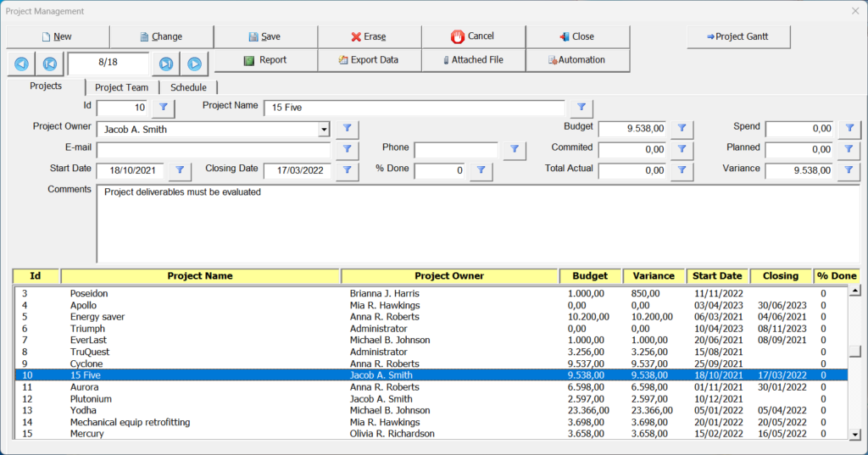
Task: Click the Closing Date field
Action: (298, 170)
